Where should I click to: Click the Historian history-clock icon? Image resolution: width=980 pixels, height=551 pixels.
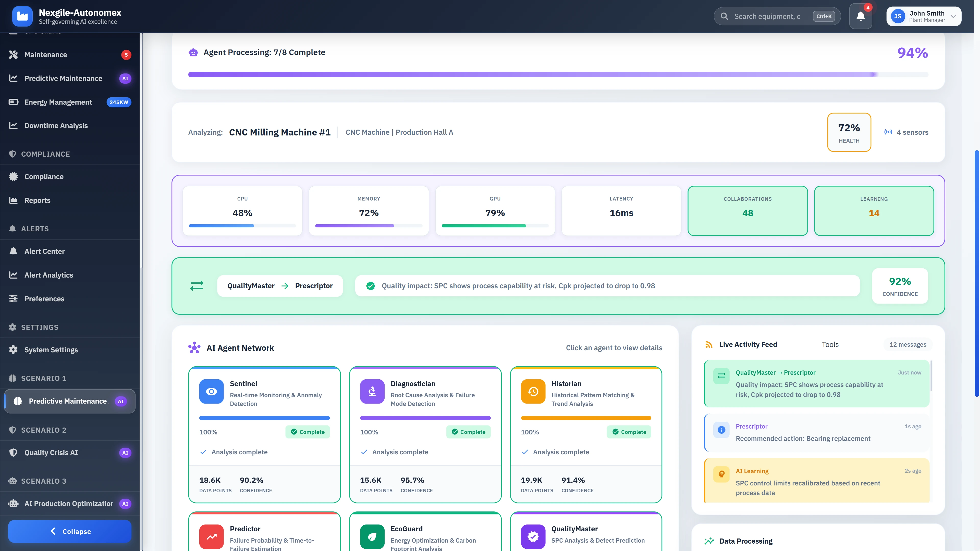point(533,391)
